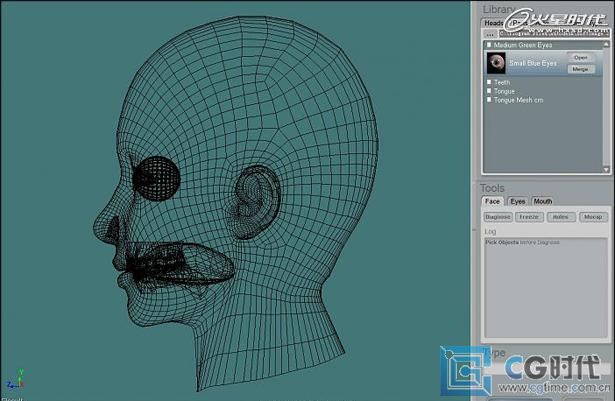The height and width of the screenshot is (401, 615).
Task: Click the browse '...' button in Library
Action: tap(490, 35)
